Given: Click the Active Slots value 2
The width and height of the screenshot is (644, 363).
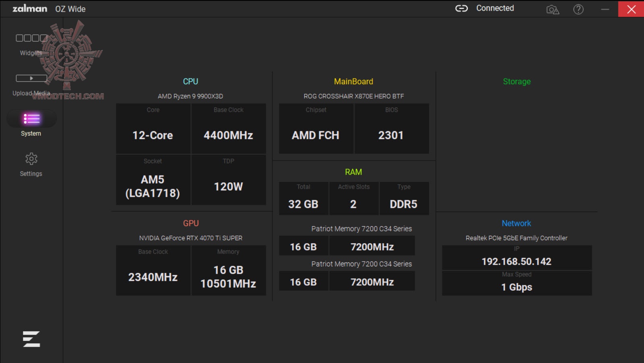Looking at the screenshot, I should [x=353, y=204].
